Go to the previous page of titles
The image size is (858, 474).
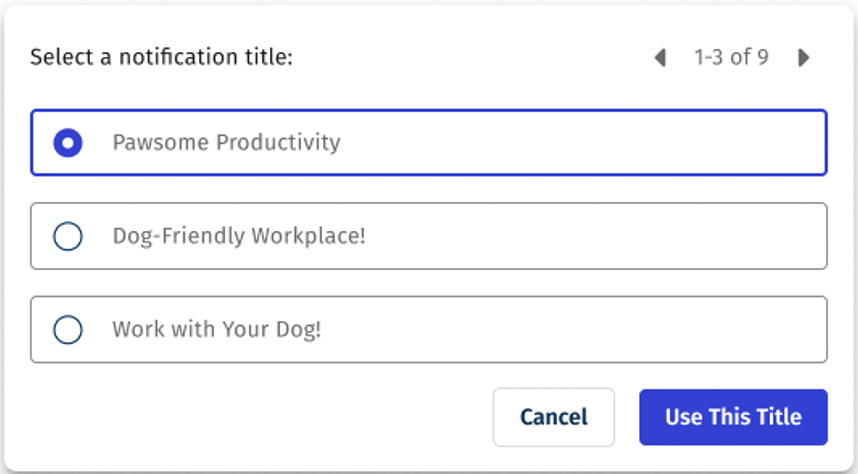click(660, 57)
